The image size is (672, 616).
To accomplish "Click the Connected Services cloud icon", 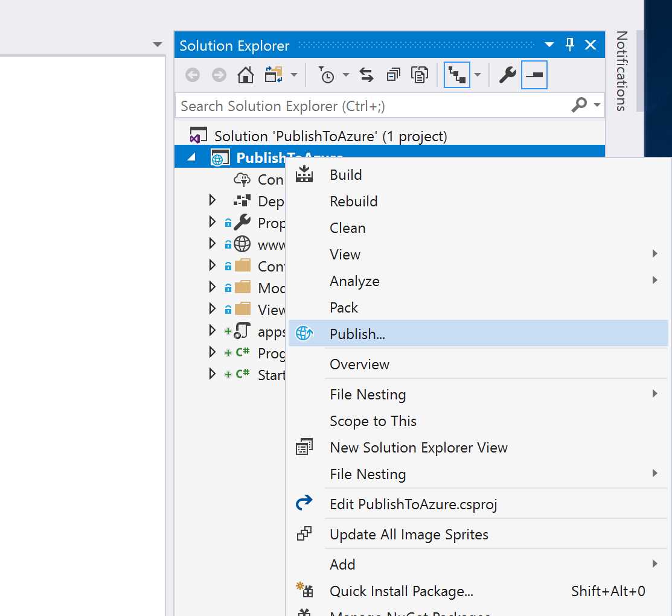I will click(x=242, y=179).
